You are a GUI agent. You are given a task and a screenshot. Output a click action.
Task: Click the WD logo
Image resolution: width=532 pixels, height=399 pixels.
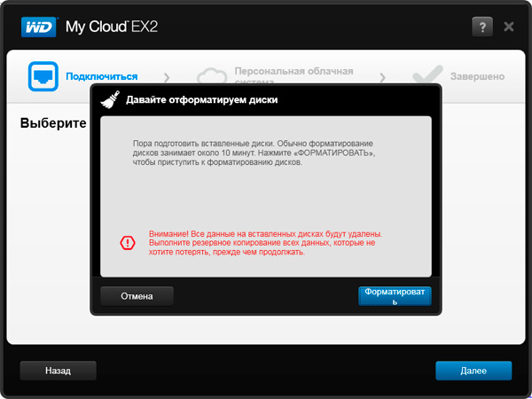pos(39,26)
